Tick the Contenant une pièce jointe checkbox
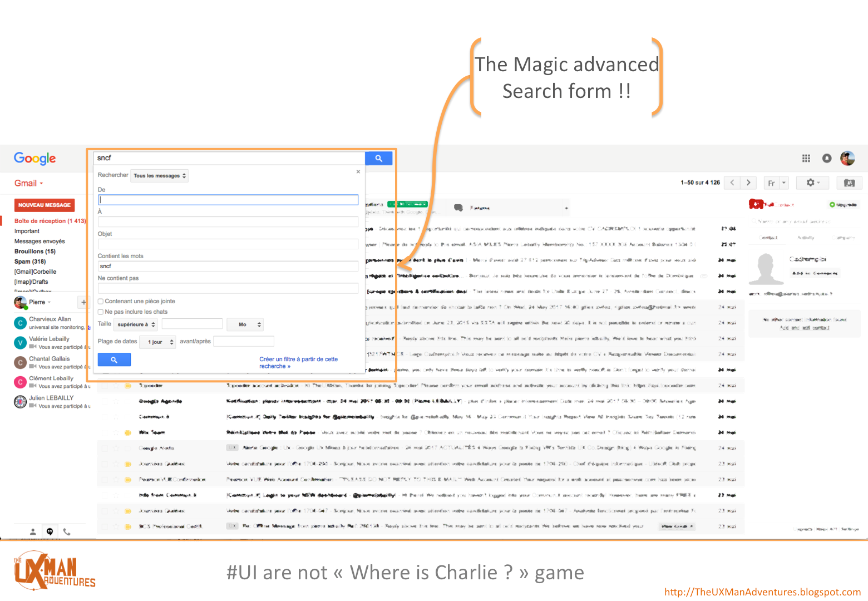 tap(101, 301)
